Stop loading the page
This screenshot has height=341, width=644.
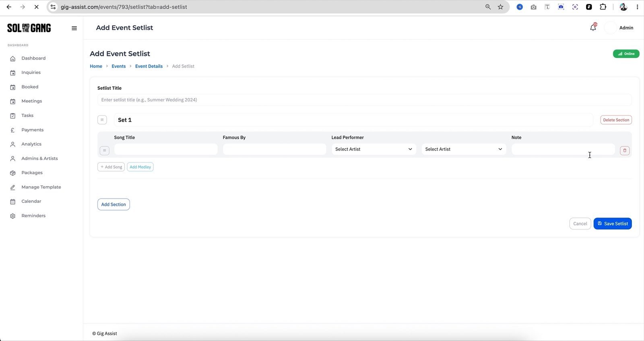point(36,7)
